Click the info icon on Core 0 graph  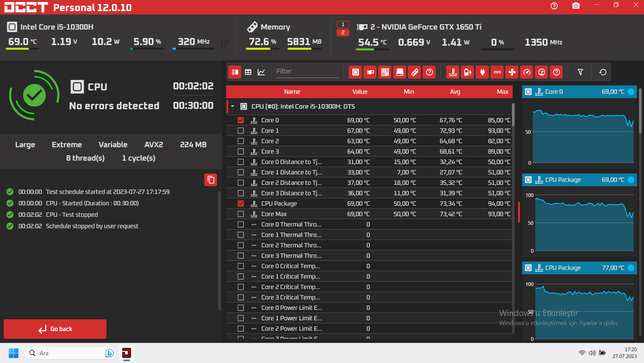[x=631, y=92]
